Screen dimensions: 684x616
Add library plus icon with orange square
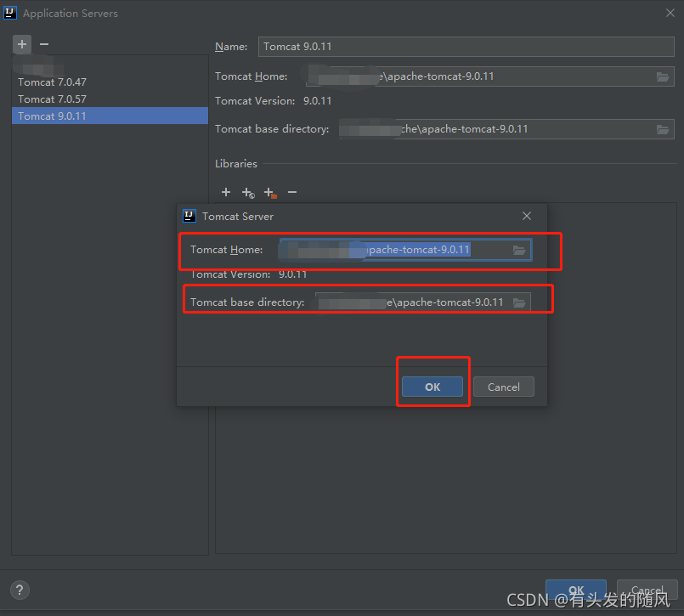point(270,192)
